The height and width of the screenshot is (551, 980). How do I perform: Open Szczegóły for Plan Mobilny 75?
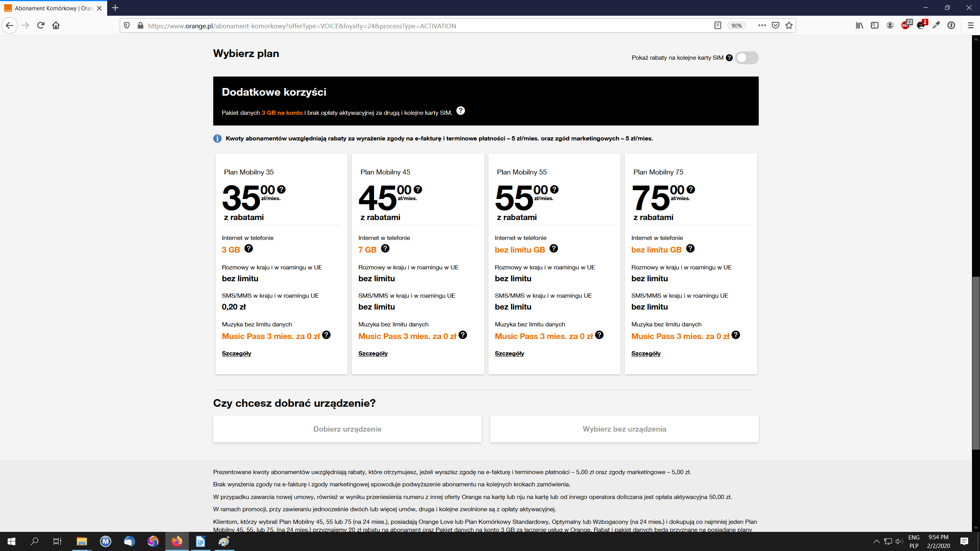646,354
